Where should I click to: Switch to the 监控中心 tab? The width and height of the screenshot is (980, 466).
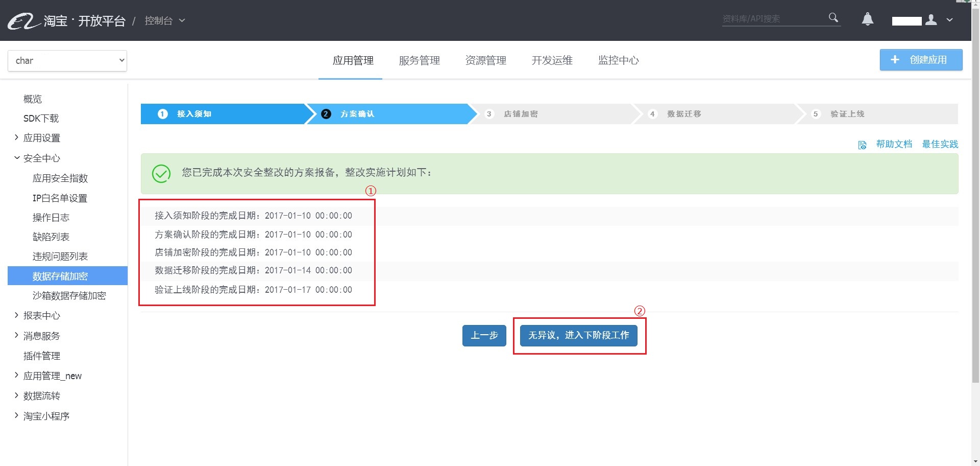(x=618, y=60)
